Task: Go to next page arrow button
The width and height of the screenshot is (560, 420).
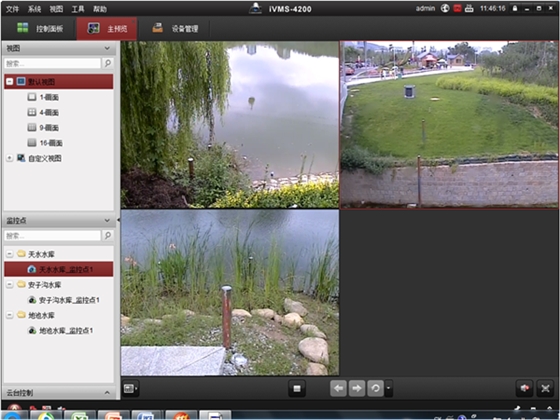Action: (x=357, y=388)
